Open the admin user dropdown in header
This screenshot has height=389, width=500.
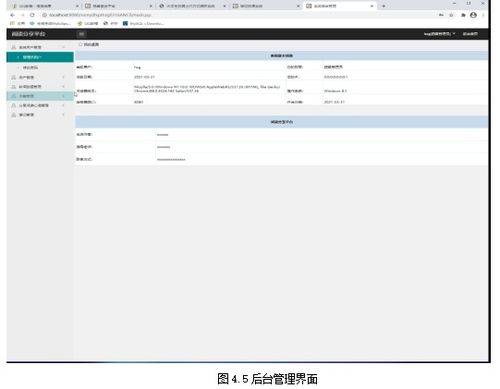[439, 34]
